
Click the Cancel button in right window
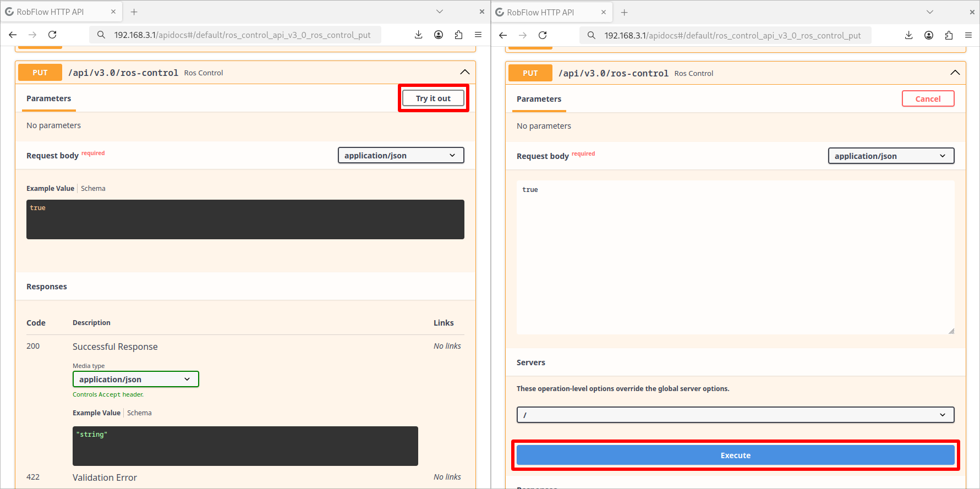pyautogui.click(x=928, y=99)
